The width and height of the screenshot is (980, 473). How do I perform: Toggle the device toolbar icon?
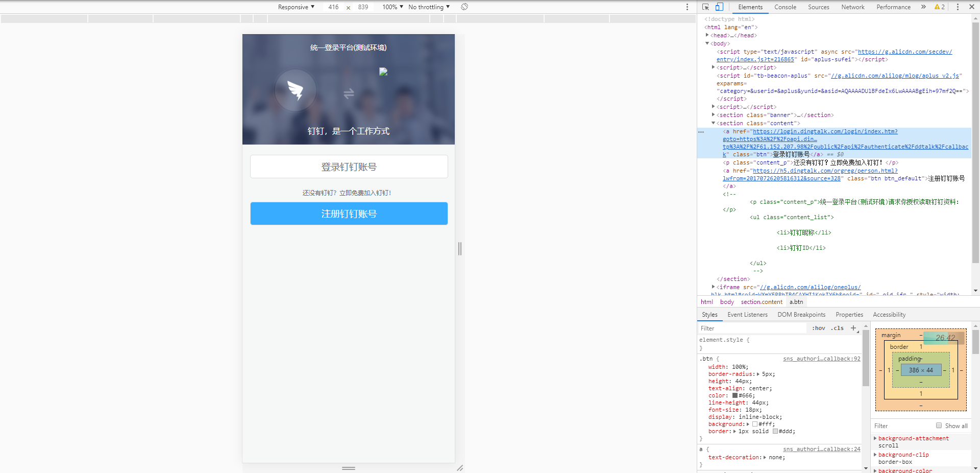coord(719,7)
